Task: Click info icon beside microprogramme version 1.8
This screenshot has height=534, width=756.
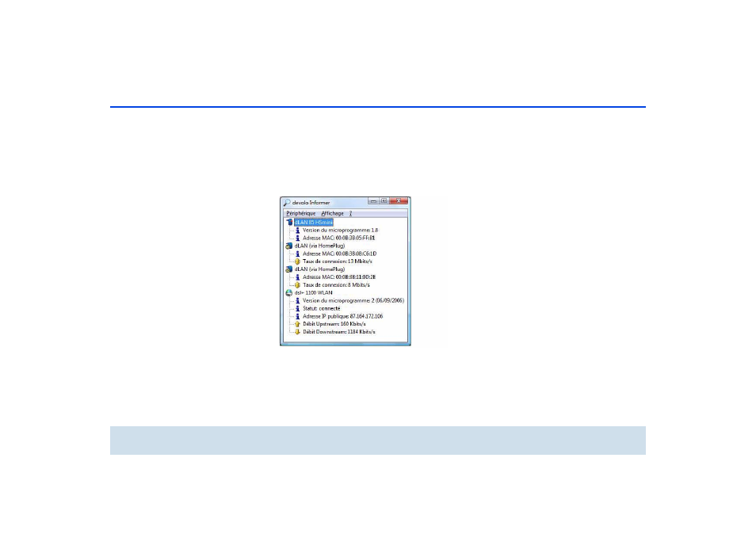Action: (297, 231)
